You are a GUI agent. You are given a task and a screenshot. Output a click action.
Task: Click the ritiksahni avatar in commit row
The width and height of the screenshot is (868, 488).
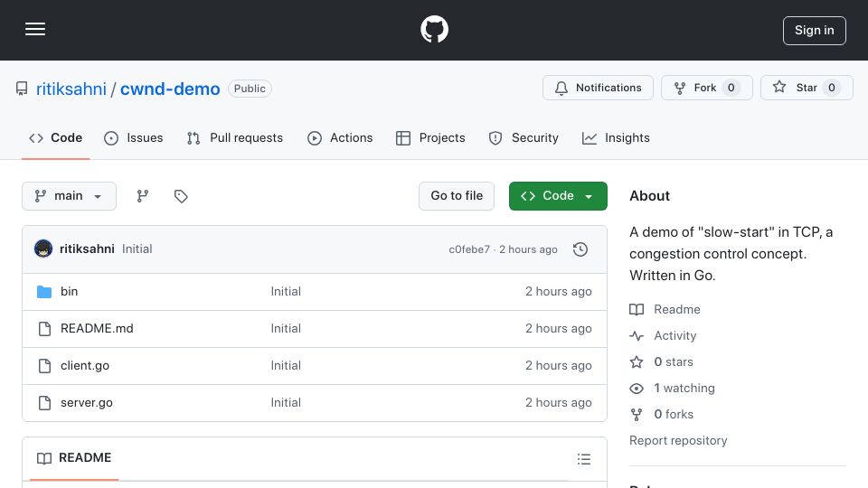pyautogui.click(x=43, y=249)
